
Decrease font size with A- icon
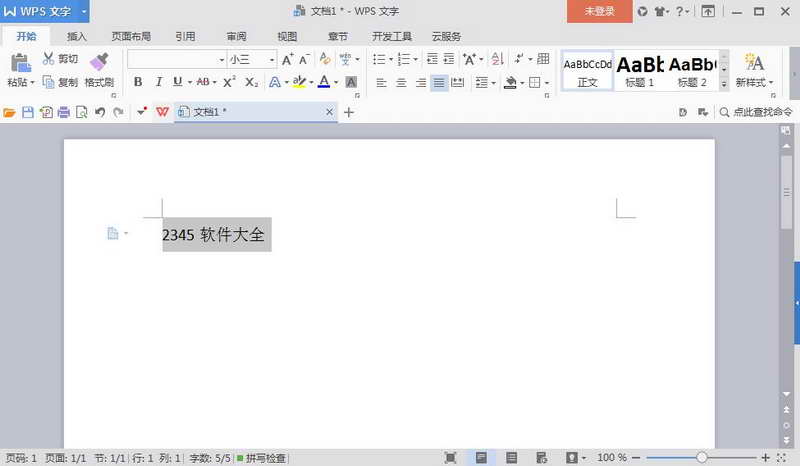coord(305,59)
